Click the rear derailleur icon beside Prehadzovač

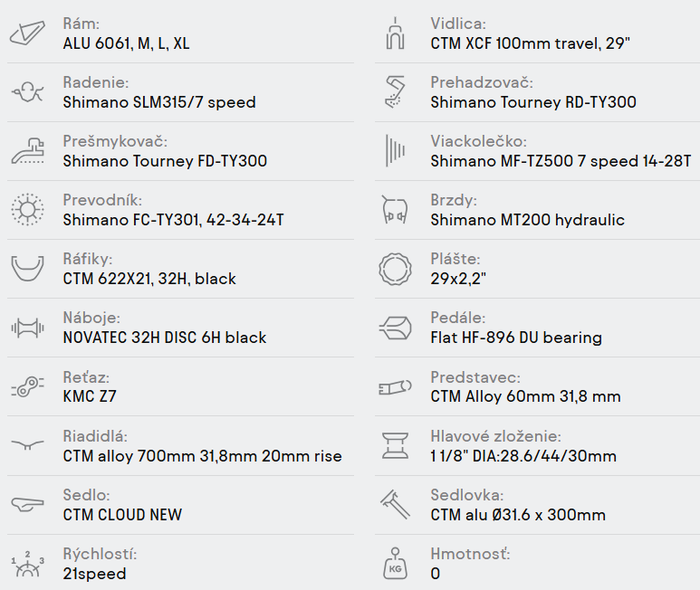click(x=394, y=91)
